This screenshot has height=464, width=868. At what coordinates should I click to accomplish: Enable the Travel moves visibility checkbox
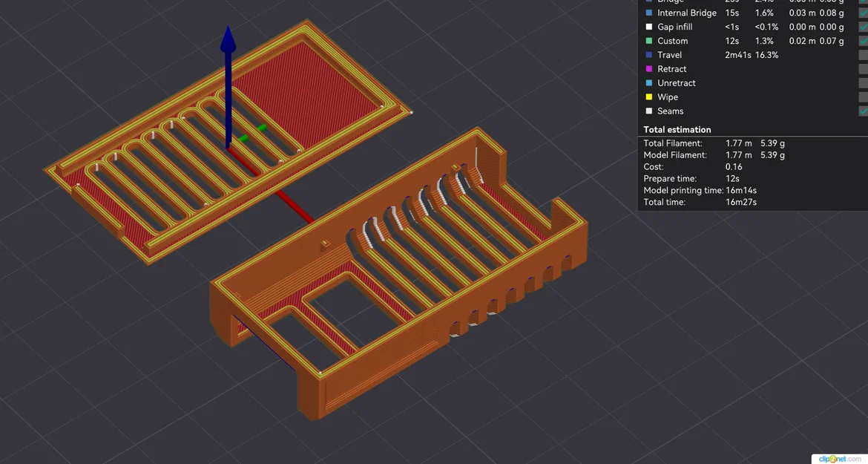pyautogui.click(x=863, y=55)
